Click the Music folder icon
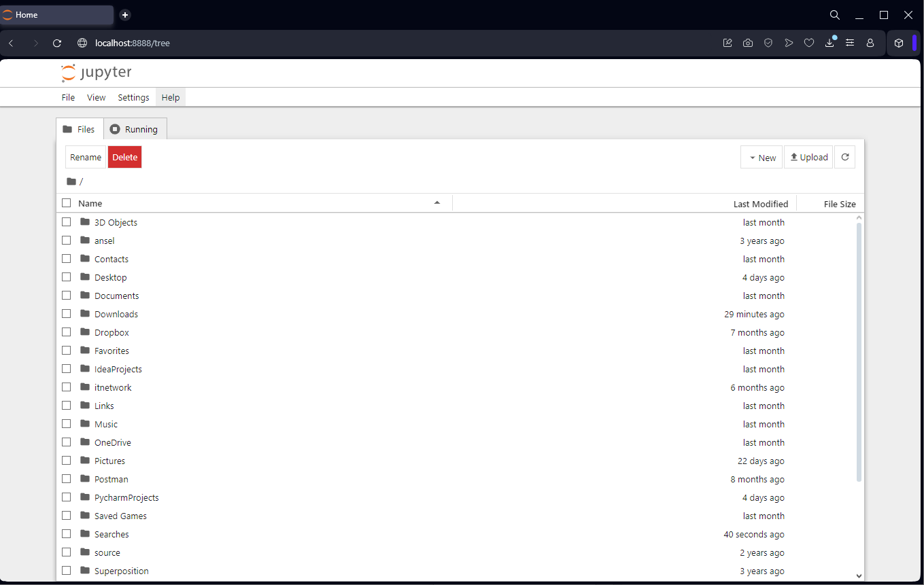The height and width of the screenshot is (585, 924). coord(85,423)
